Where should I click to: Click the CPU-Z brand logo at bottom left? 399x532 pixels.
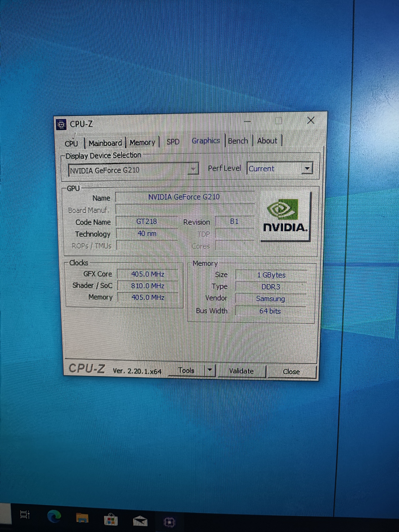click(87, 368)
